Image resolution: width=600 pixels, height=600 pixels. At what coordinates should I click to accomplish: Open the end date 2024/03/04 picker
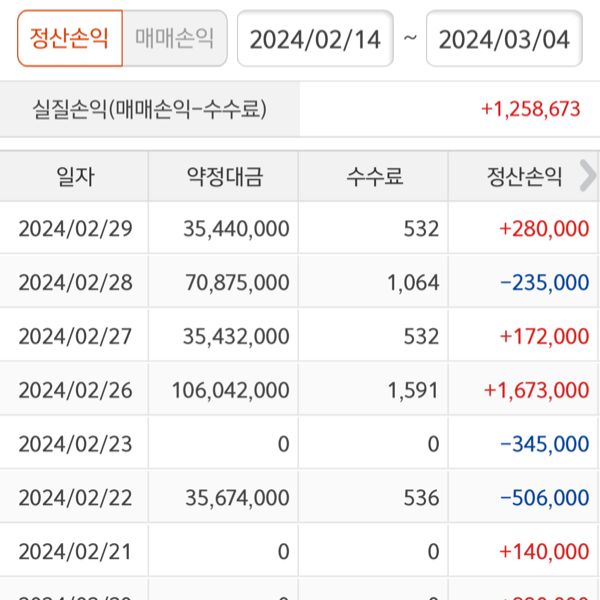coord(504,39)
